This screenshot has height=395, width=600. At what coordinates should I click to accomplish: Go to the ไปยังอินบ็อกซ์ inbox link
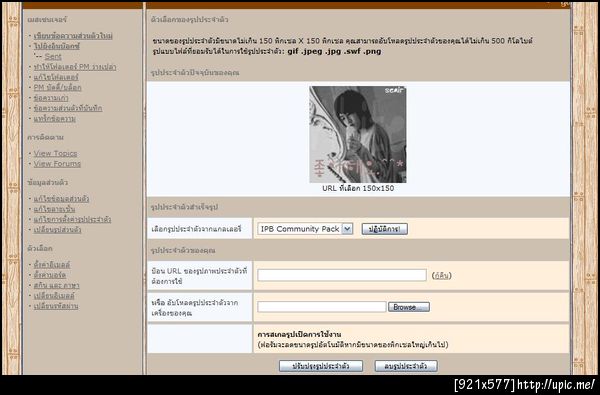click(57, 46)
